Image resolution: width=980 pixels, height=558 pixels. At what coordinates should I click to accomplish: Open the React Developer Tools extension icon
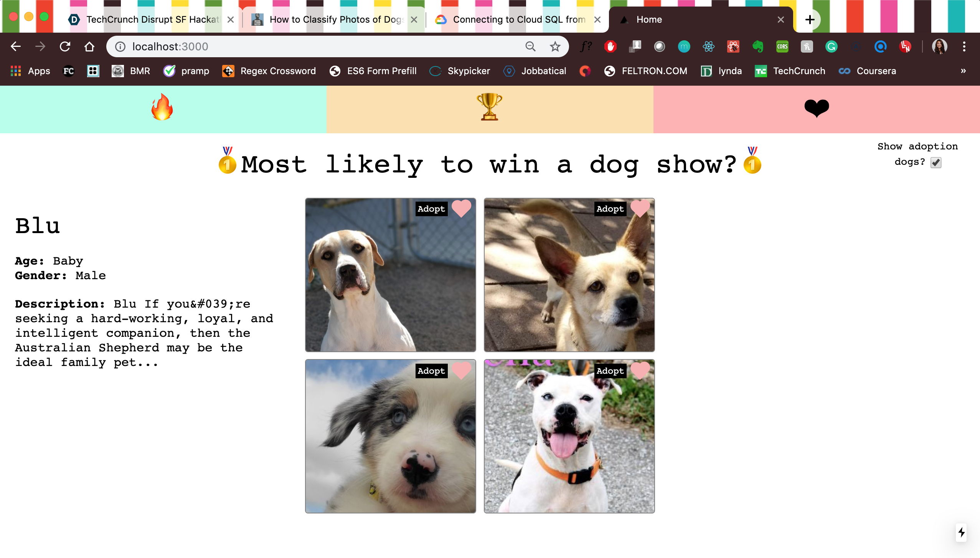(708, 47)
